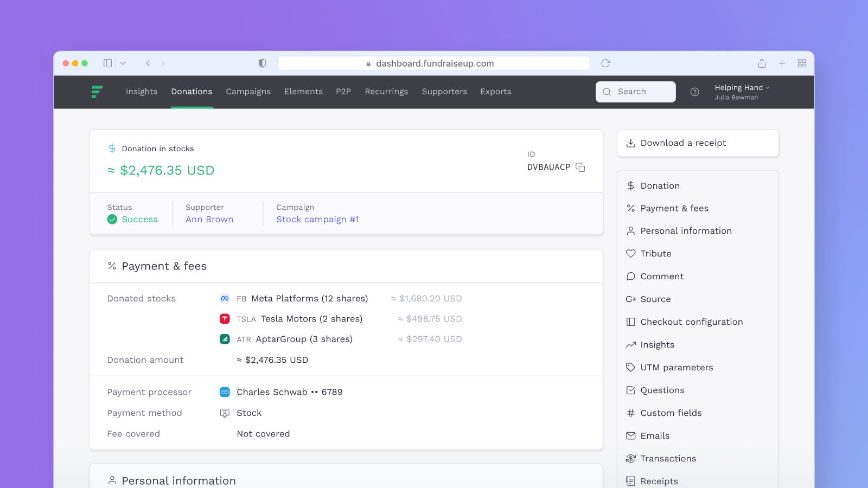Viewport: 868px width, 488px height.
Task: Click the "≈ $1,680.20 USD" value
Action: point(426,298)
